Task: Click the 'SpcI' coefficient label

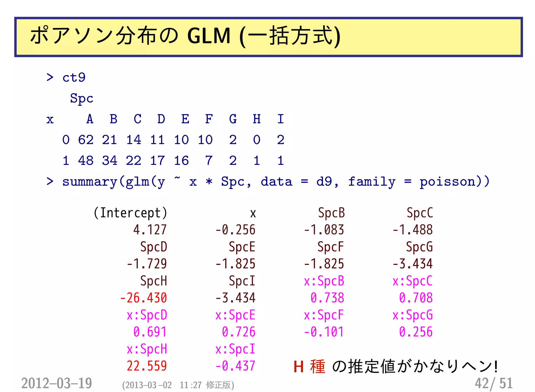Action: tap(242, 281)
